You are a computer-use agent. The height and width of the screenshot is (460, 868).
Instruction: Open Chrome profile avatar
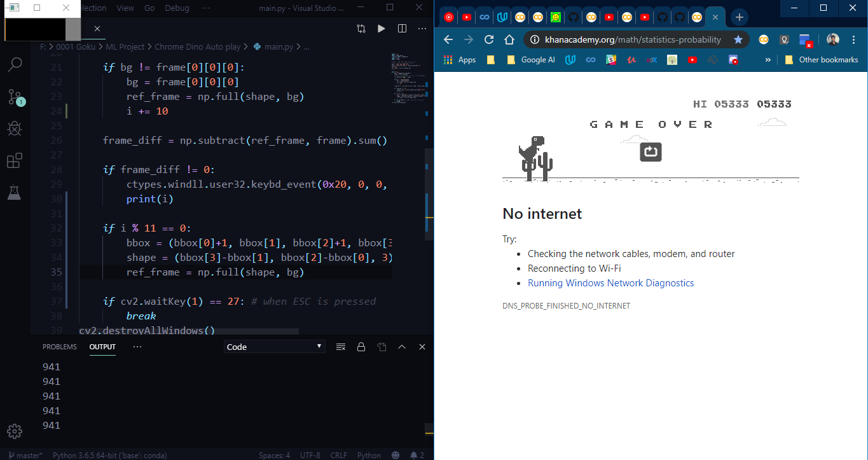tap(833, 39)
